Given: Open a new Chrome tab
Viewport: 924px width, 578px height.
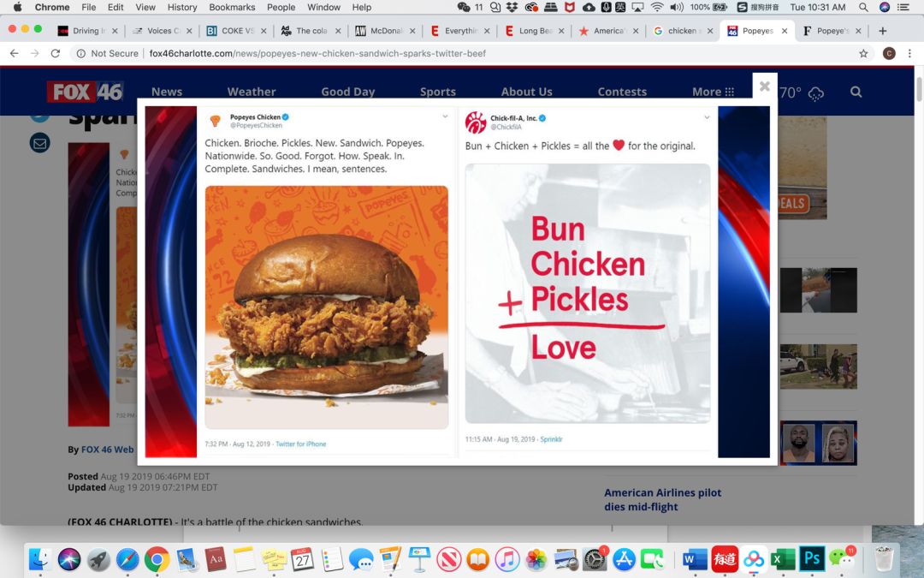Looking at the screenshot, I should click(882, 31).
